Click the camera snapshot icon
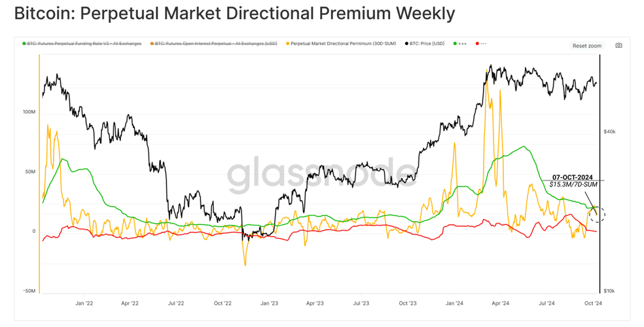 coord(618,46)
